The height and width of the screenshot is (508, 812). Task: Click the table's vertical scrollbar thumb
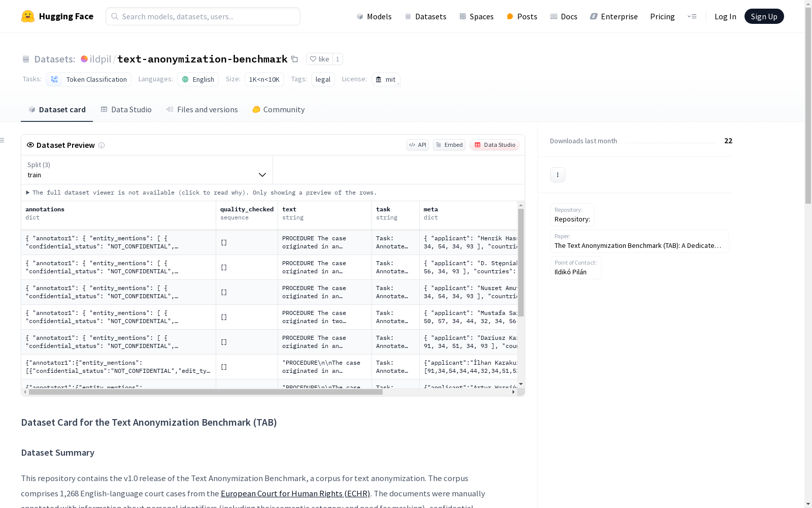pyautogui.click(x=521, y=262)
